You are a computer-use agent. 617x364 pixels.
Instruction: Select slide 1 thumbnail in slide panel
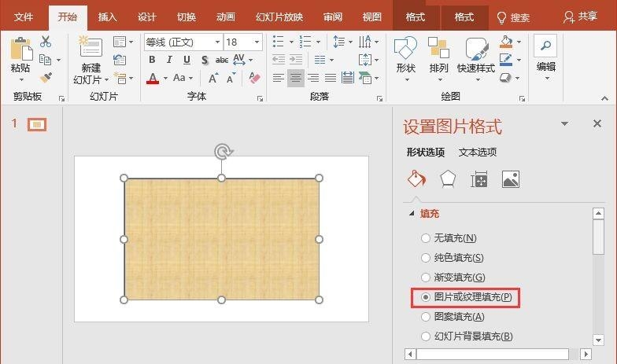click(37, 124)
